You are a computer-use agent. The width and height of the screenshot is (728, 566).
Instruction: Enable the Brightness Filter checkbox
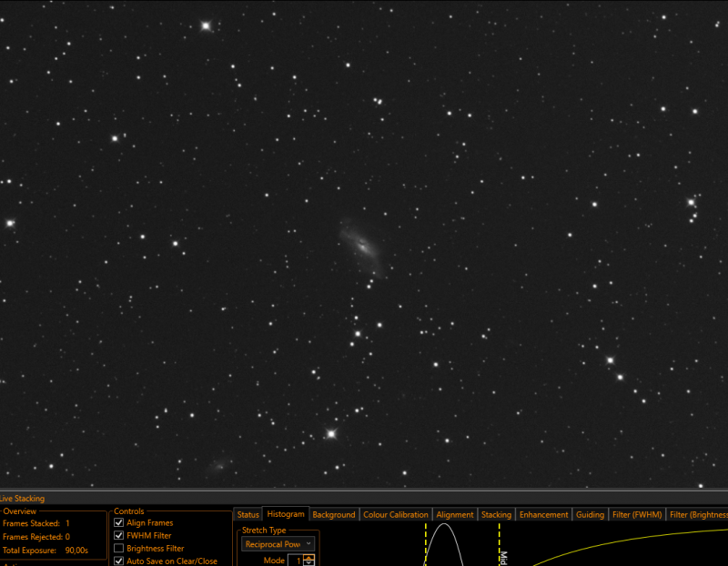pos(119,549)
